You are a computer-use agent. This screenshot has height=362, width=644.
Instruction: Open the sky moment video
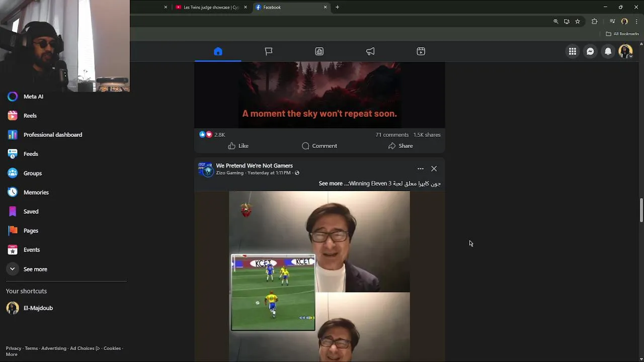pyautogui.click(x=319, y=95)
